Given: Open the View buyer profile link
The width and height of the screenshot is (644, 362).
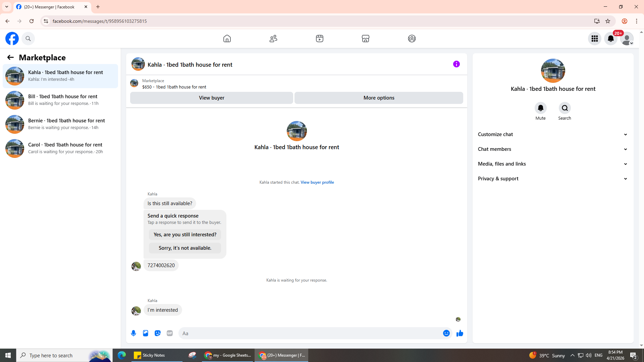Looking at the screenshot, I should click(x=317, y=182).
